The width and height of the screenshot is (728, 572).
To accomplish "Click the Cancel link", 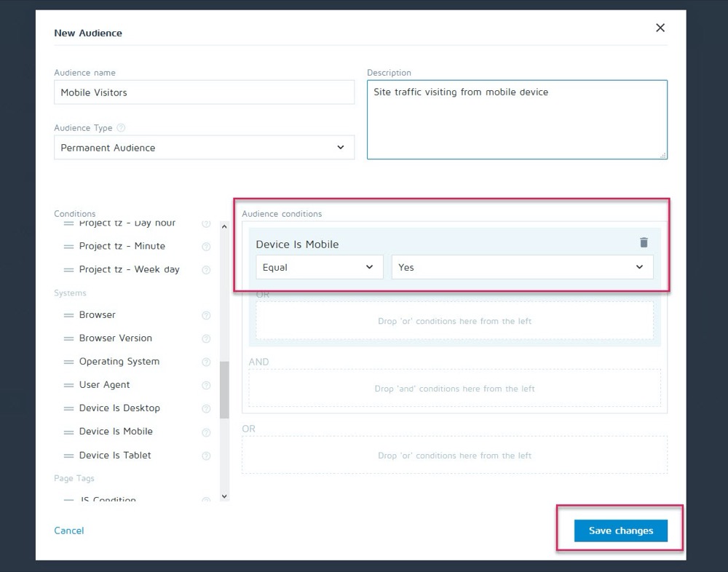I will pos(69,531).
